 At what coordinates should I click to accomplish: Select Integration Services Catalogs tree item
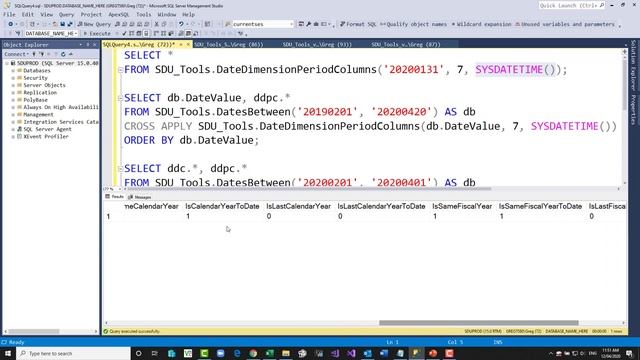(x=61, y=122)
